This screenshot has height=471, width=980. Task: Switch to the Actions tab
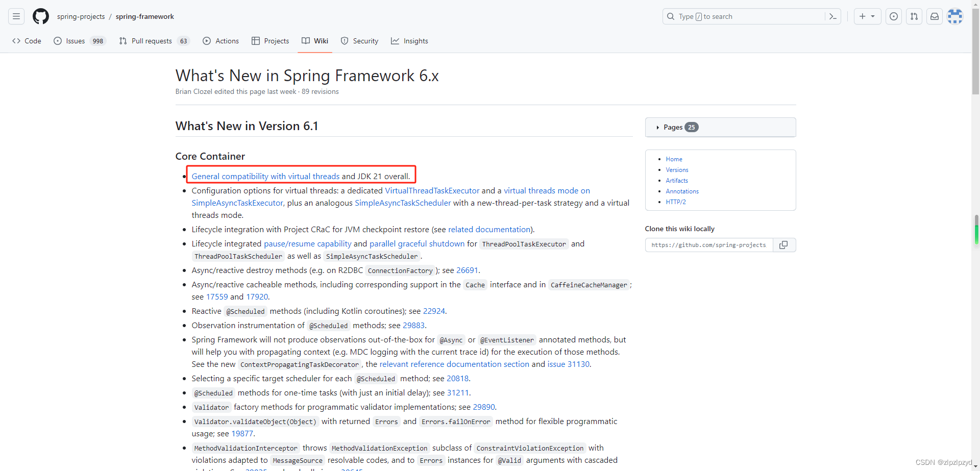tap(220, 41)
